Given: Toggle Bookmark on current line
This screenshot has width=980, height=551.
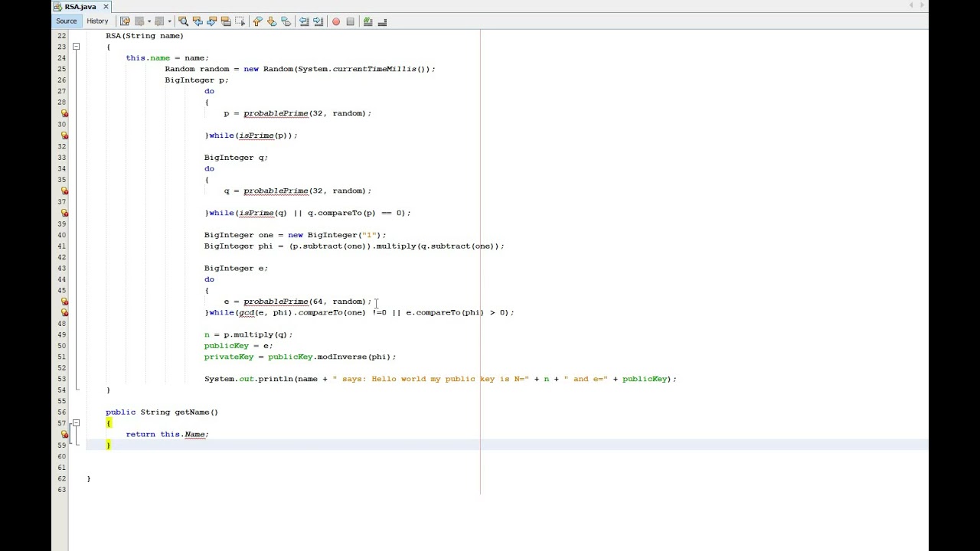Looking at the screenshot, I should tap(286, 21).
